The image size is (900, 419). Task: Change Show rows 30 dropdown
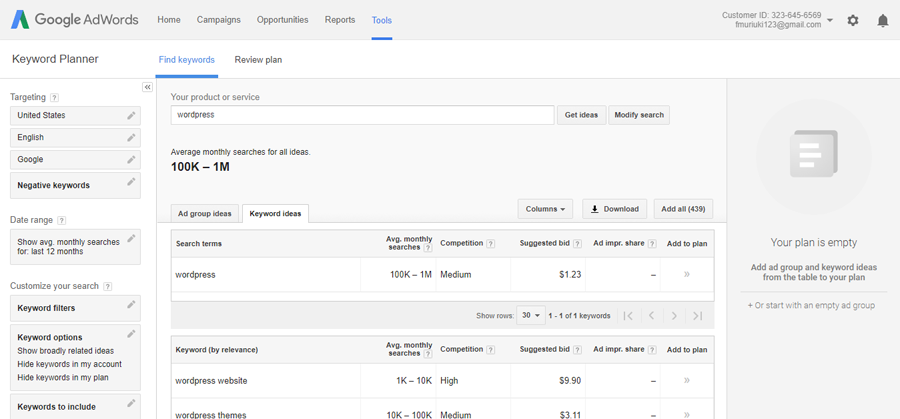pos(531,316)
